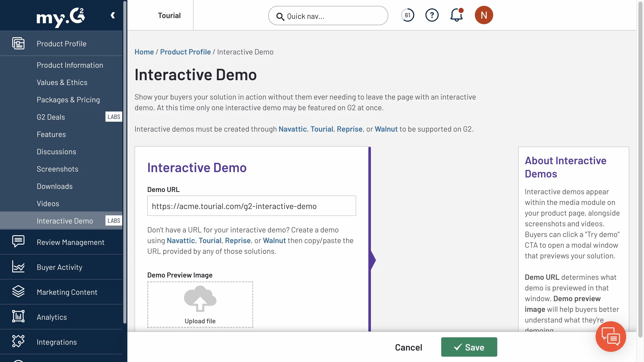Open the user avatar N menu
This screenshot has width=644, height=362.
point(484,15)
